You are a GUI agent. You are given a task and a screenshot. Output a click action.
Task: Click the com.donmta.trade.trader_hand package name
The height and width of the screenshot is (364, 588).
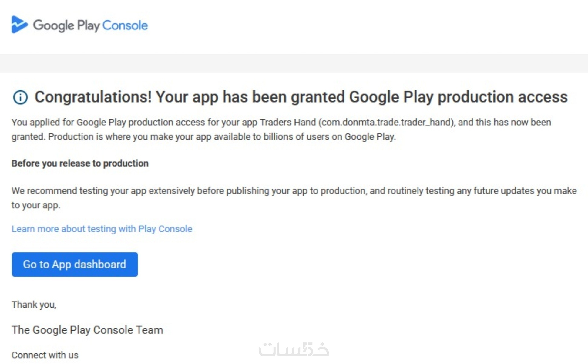pyautogui.click(x=386, y=122)
